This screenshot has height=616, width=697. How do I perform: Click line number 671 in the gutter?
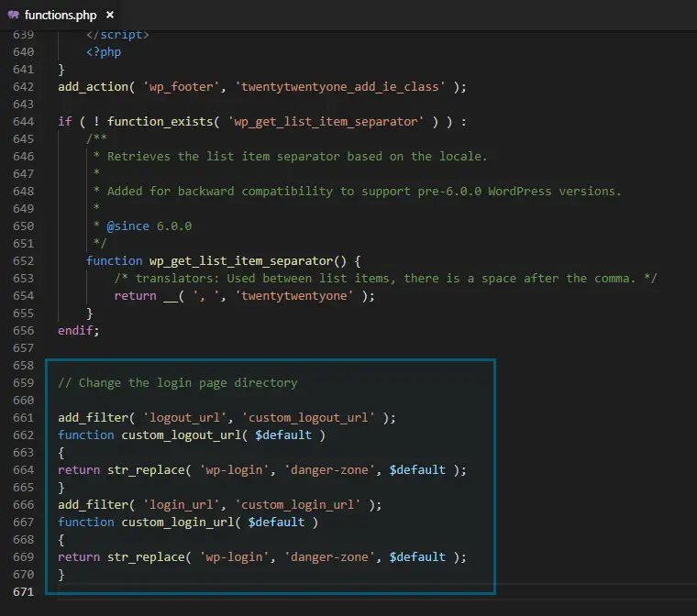pos(22,591)
